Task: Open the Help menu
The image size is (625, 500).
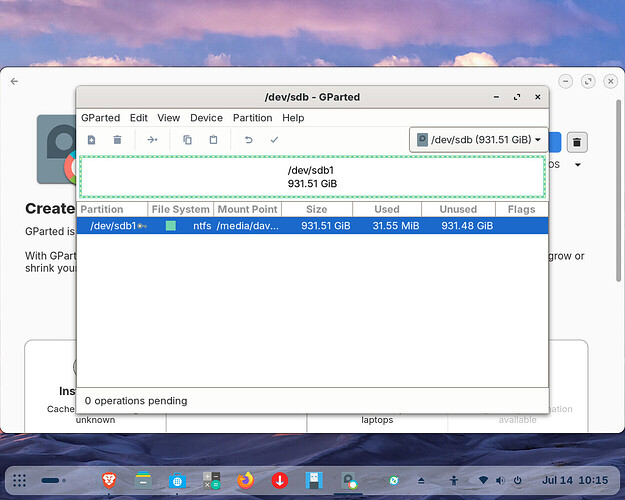Action: (293, 118)
